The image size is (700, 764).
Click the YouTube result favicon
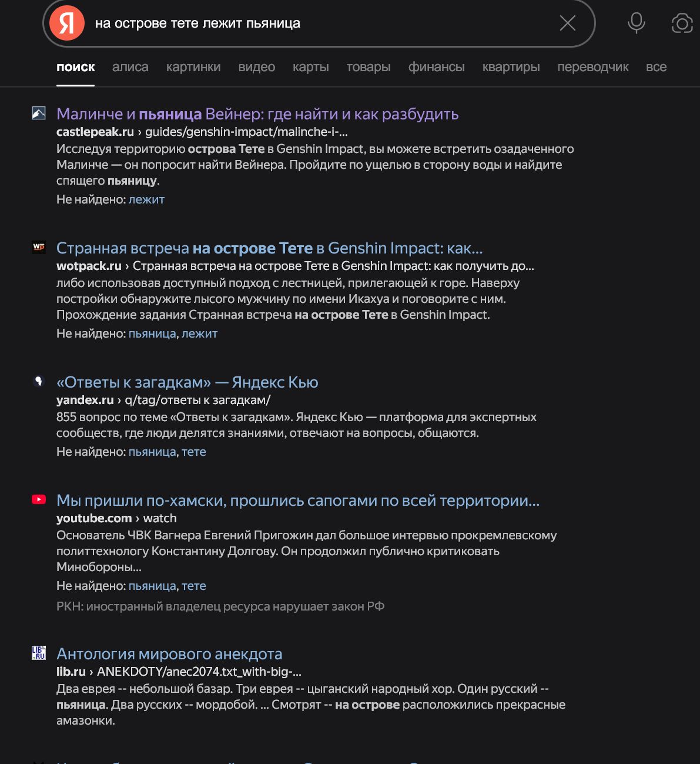tap(39, 499)
